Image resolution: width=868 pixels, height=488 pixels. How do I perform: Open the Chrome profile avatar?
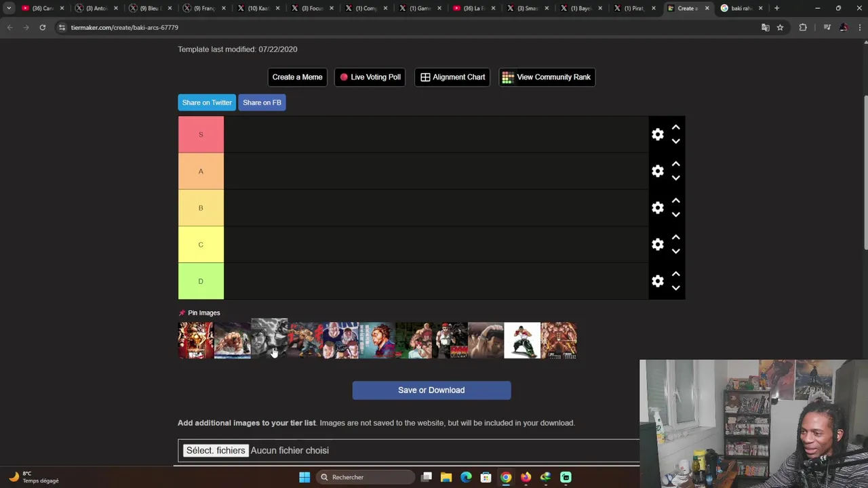(843, 27)
